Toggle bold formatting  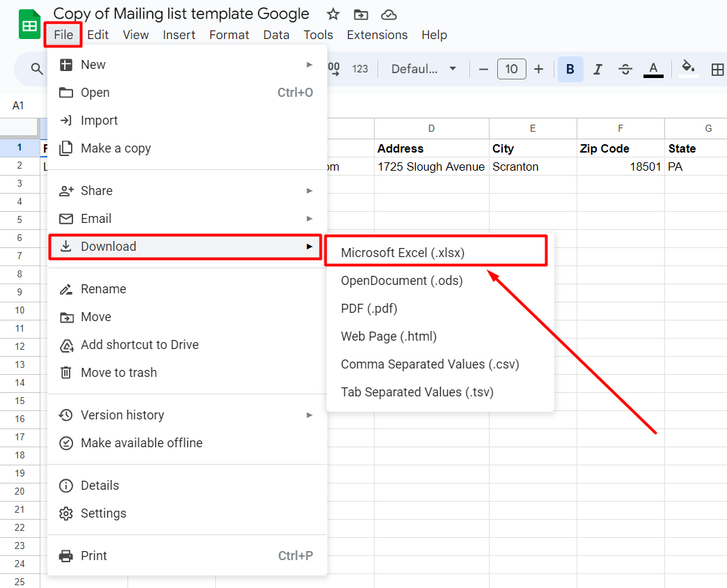click(570, 69)
